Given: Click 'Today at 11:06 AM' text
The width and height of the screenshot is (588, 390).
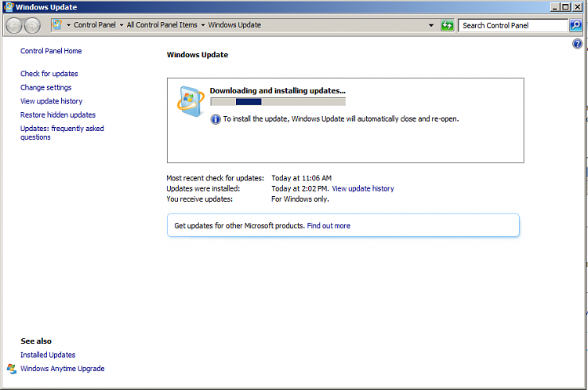Looking at the screenshot, I should (302, 178).
